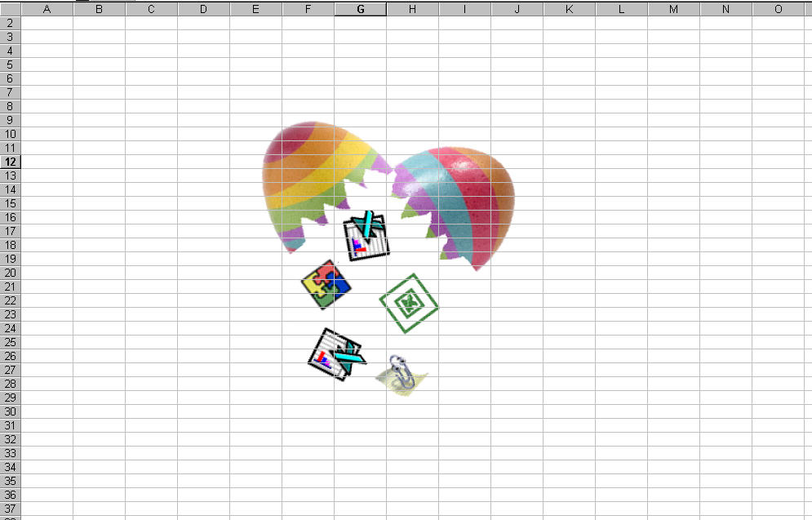
Task: Select row 14 header
Action: [x=11, y=189]
